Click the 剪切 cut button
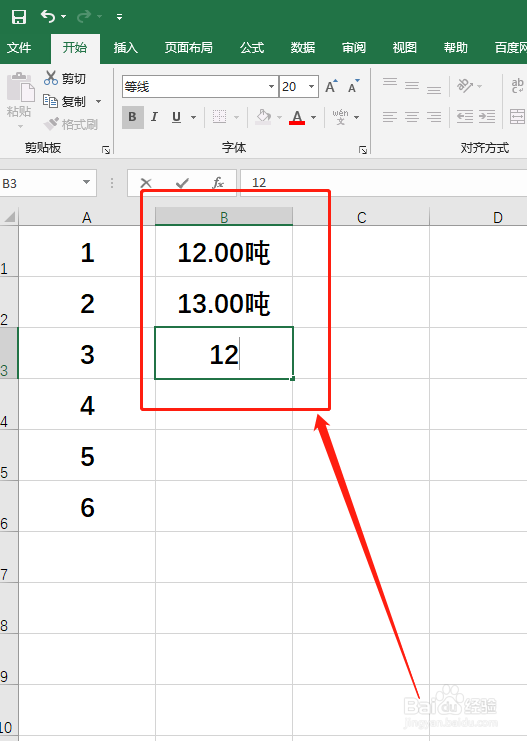 [x=65, y=78]
